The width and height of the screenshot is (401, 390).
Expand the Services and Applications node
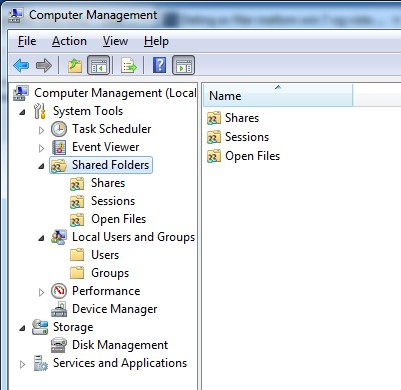pos(22,364)
